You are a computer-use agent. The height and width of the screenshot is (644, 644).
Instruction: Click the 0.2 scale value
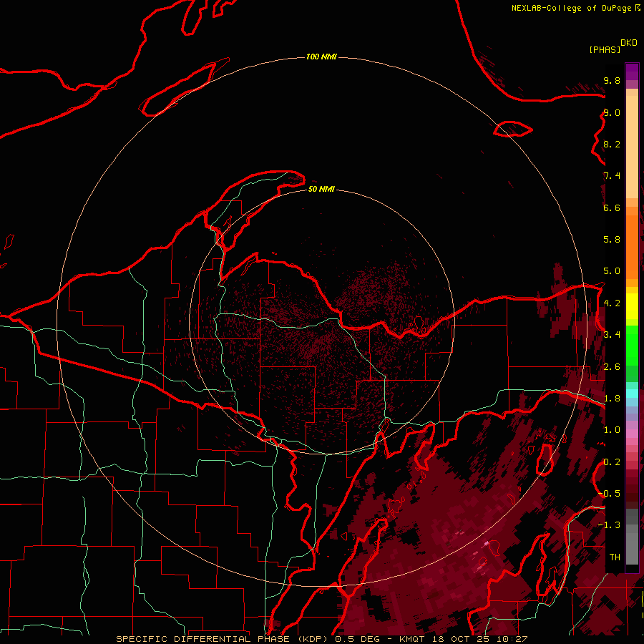(x=612, y=462)
